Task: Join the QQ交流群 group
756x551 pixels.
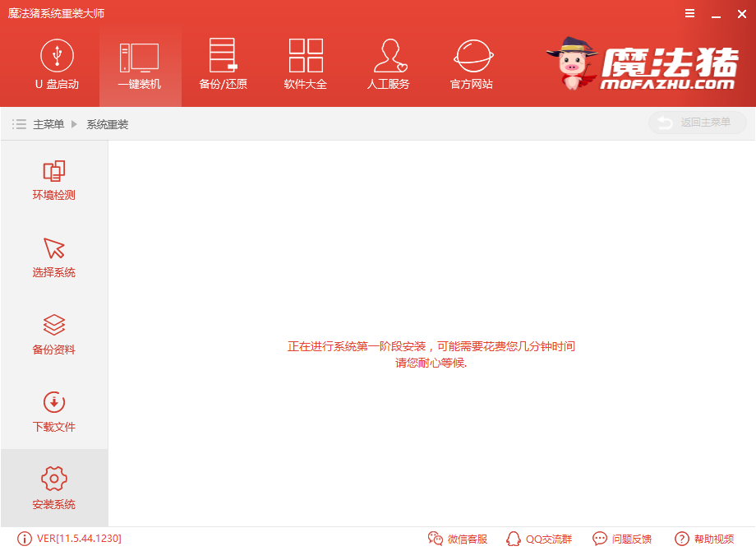Action: point(538,539)
